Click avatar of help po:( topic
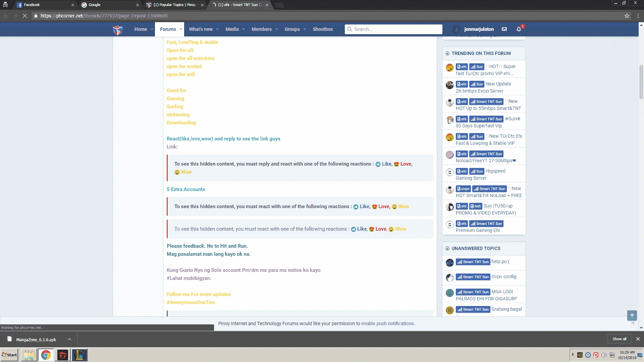The height and width of the screenshot is (362, 644). coord(450,263)
